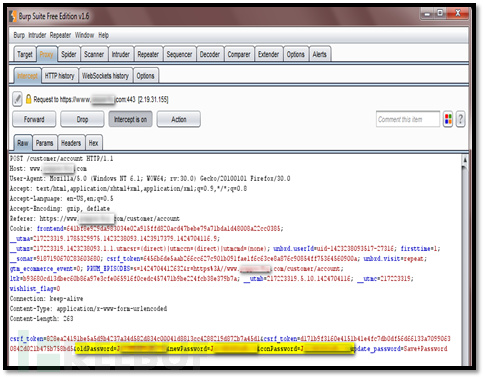
Task: Switch to the Headers view tab
Action: pos(71,143)
